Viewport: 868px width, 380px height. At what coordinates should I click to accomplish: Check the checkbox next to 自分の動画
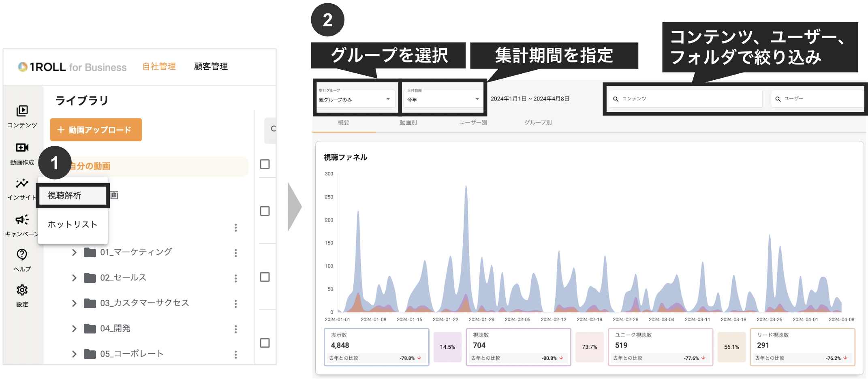point(265,164)
